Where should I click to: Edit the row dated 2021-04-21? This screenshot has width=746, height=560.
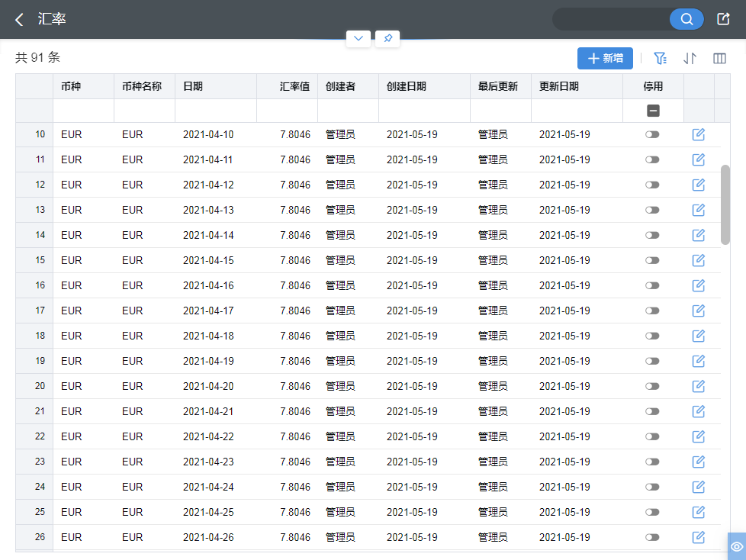[699, 411]
